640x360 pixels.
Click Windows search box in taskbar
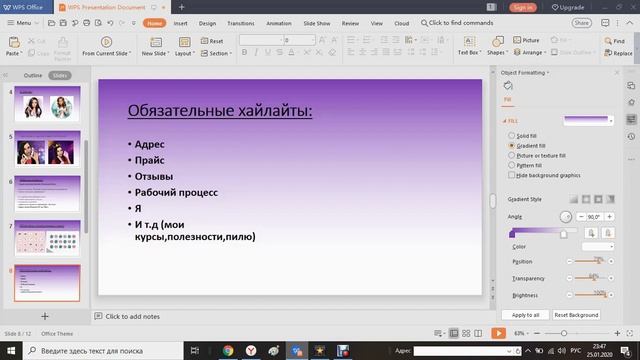tap(103, 351)
